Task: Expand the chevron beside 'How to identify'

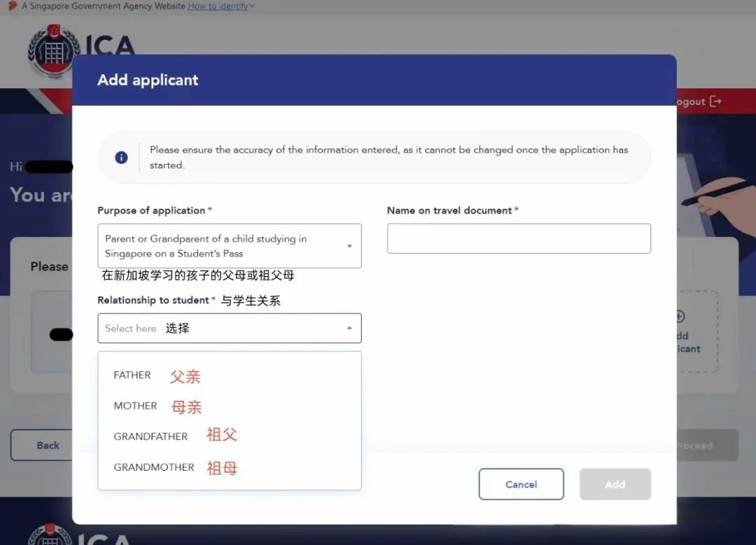Action: click(x=252, y=6)
